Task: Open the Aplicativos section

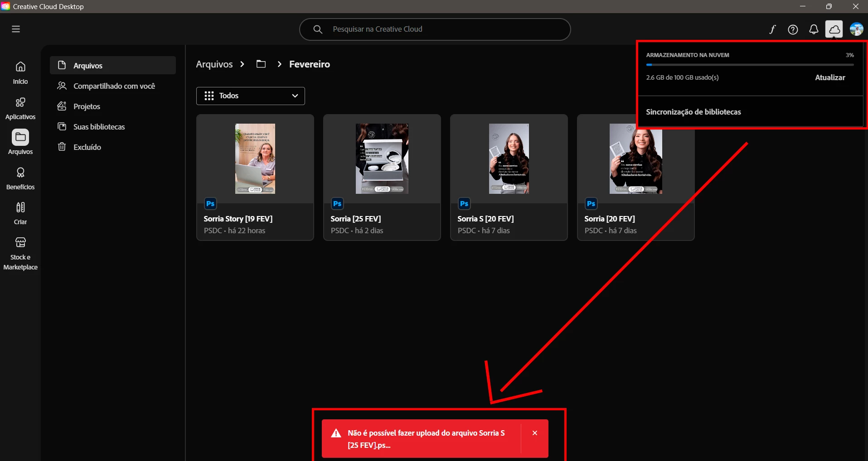Action: tap(20, 109)
